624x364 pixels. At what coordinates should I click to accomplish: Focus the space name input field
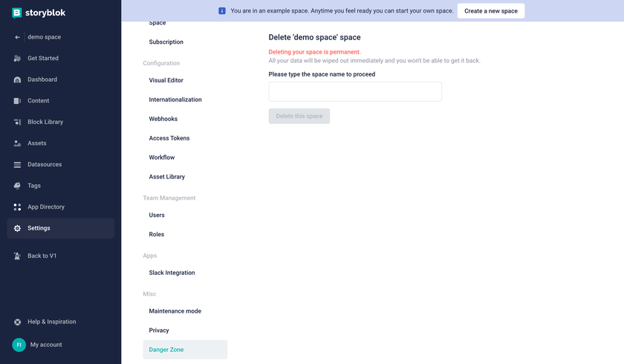point(355,91)
